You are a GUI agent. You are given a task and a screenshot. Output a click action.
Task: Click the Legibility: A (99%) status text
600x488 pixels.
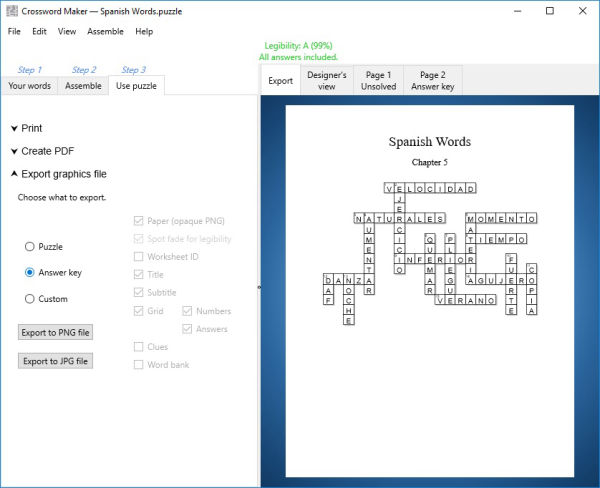coord(298,46)
